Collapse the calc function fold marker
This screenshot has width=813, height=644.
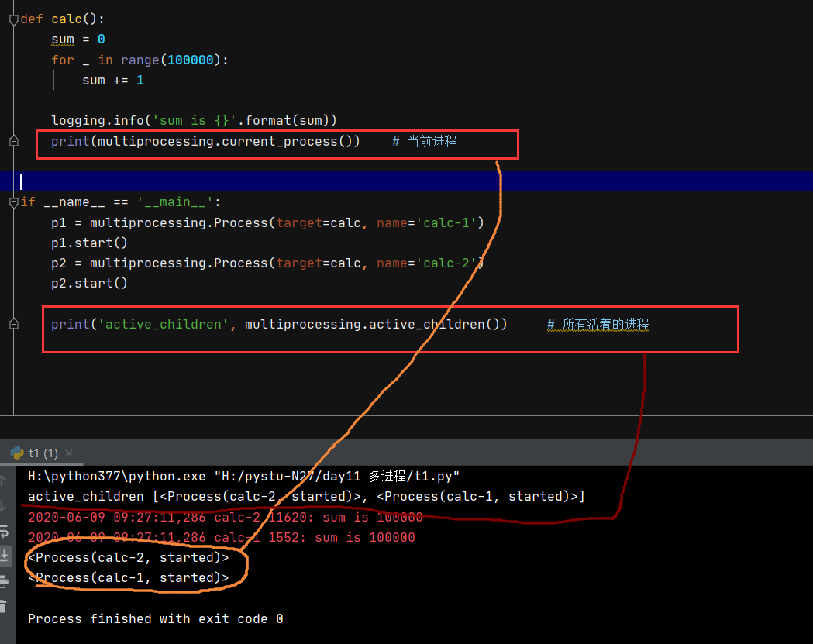coord(13,19)
